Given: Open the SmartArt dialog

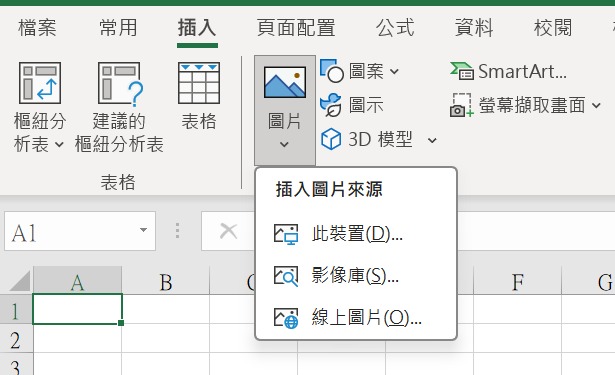Looking at the screenshot, I should (508, 71).
